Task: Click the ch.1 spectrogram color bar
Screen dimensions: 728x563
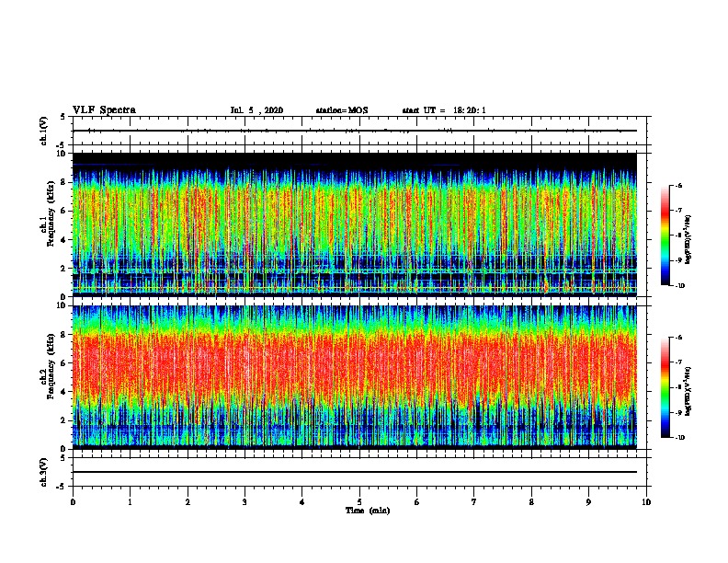Action: [x=665, y=236]
